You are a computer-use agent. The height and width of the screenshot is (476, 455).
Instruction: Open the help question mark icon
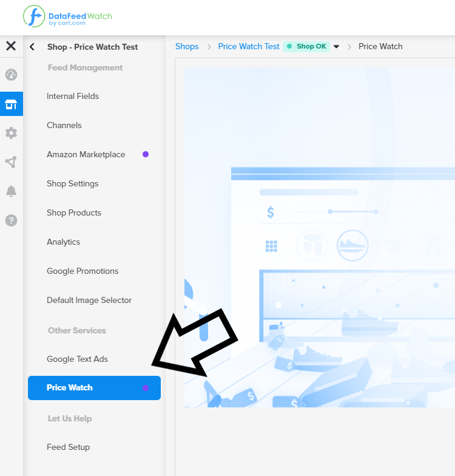click(x=11, y=220)
